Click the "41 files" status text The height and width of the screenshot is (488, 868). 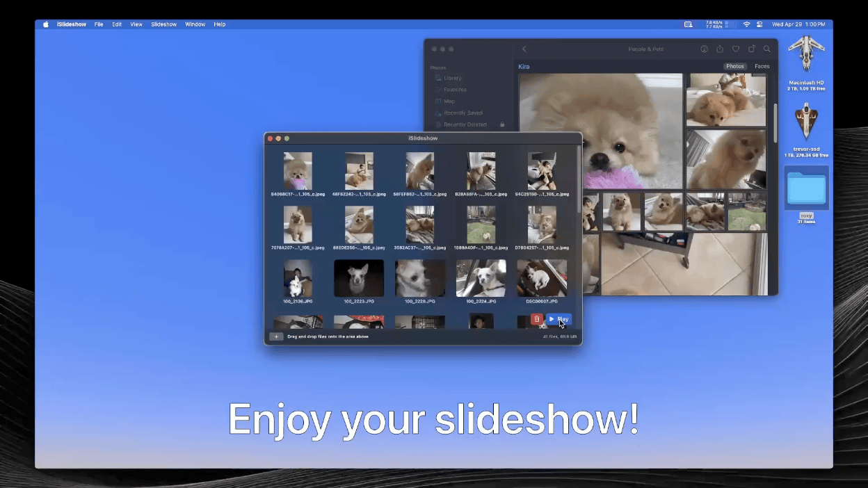[560, 336]
